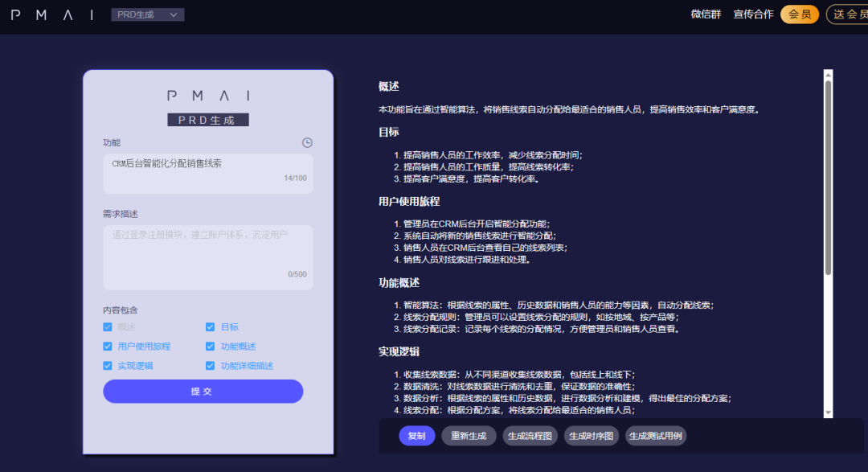The width and height of the screenshot is (868, 472).
Task: Open the PRD生成 mode dropdown
Action: coord(147,14)
